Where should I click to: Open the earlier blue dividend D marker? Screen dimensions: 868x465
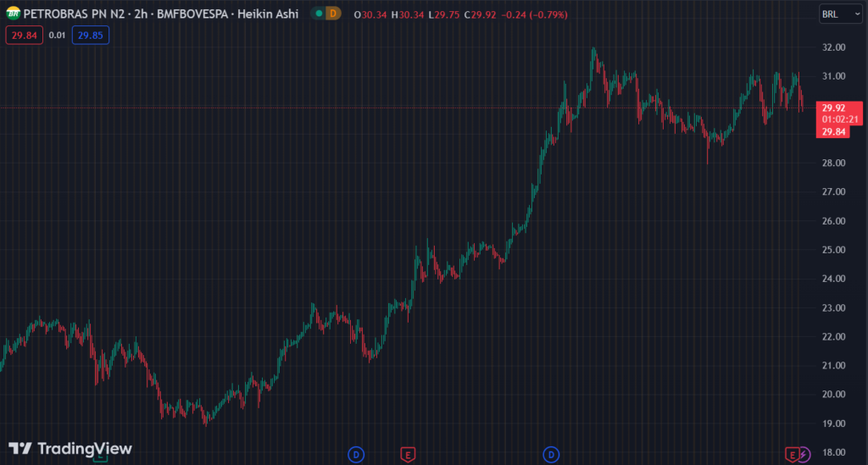point(356,455)
